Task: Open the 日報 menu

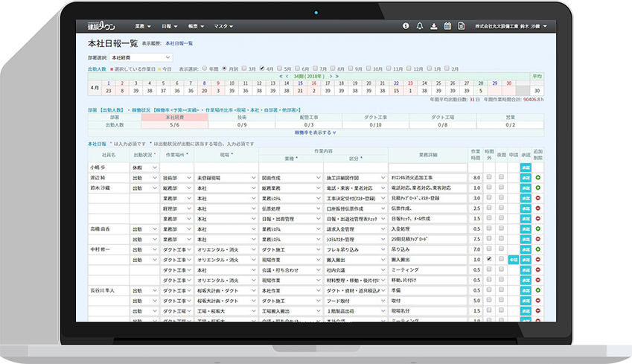Action: click(169, 26)
